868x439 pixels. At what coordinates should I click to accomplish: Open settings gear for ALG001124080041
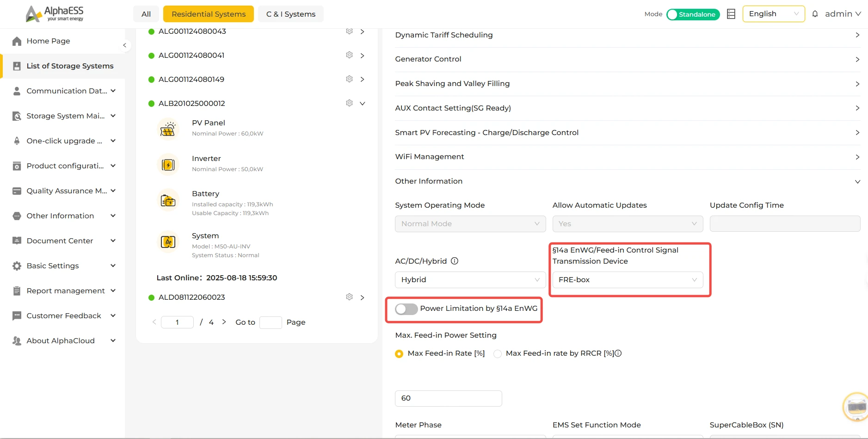point(349,55)
